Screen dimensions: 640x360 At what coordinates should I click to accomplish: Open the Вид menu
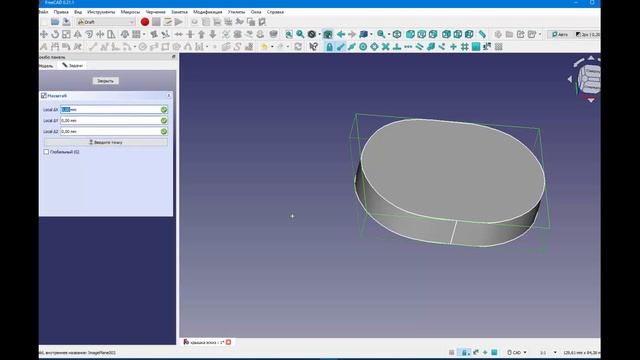(x=78, y=12)
